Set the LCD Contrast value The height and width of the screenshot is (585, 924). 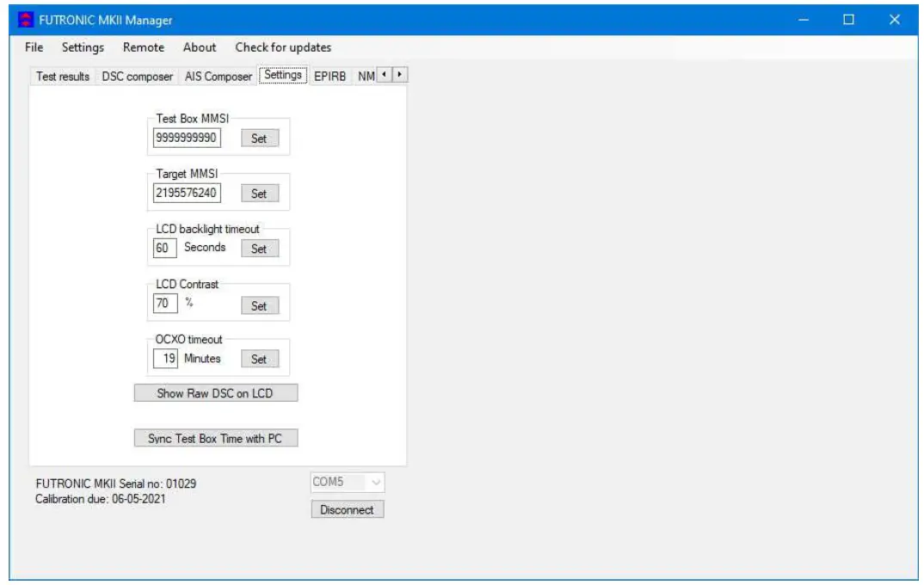coord(259,305)
